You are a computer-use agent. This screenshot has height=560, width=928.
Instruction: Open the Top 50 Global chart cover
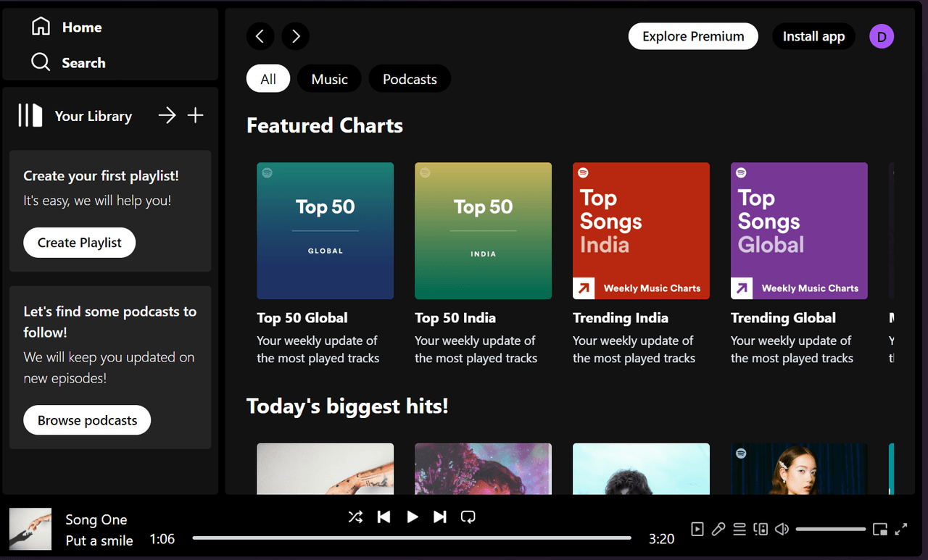pyautogui.click(x=325, y=230)
